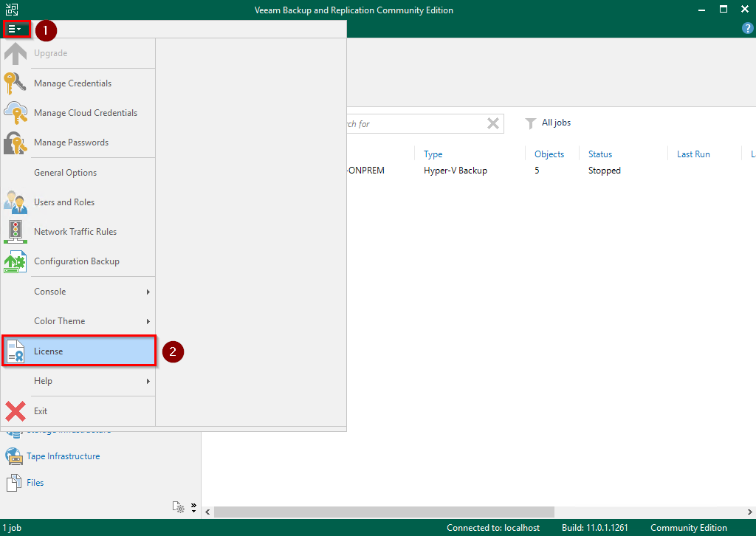Open Tape Infrastructure view
The image size is (756, 536).
tap(63, 456)
